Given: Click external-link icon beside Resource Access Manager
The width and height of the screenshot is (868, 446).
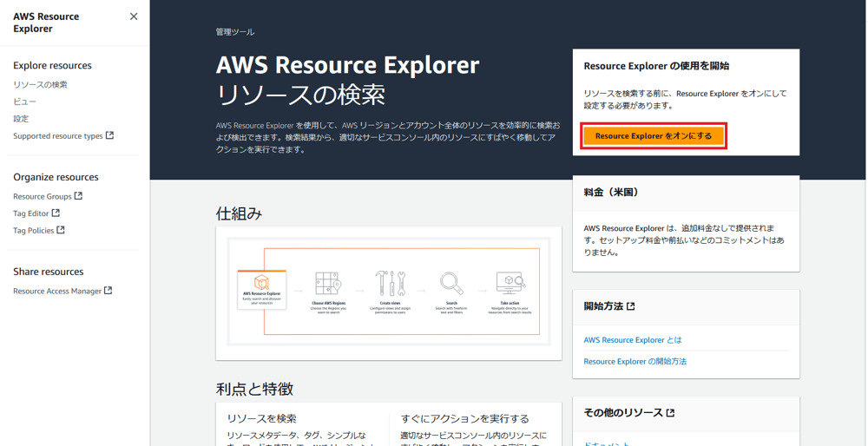Looking at the screenshot, I should [108, 291].
